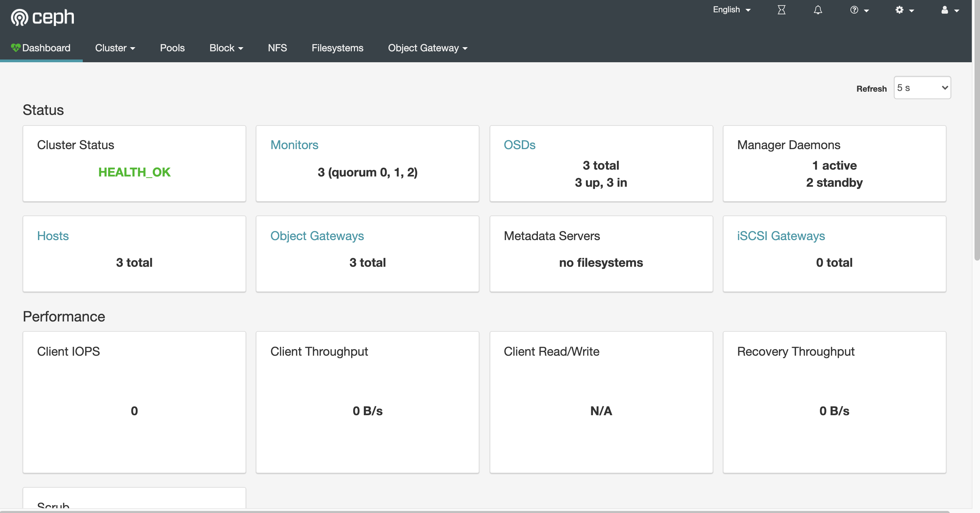Open the Hosts link
This screenshot has height=513, width=980.
[x=53, y=236]
